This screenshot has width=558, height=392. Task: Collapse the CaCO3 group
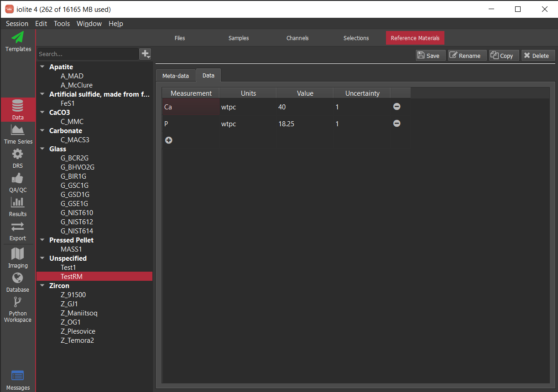coord(42,113)
